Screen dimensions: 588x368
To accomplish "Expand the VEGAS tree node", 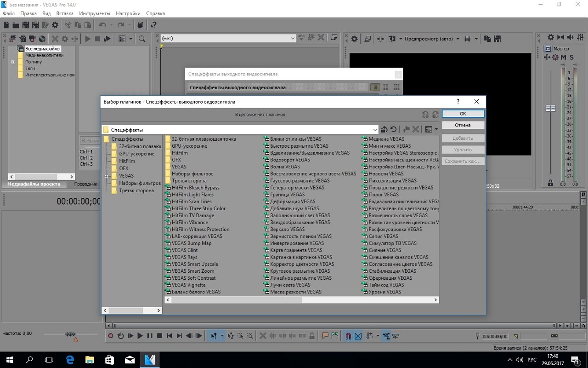I will [x=107, y=176].
